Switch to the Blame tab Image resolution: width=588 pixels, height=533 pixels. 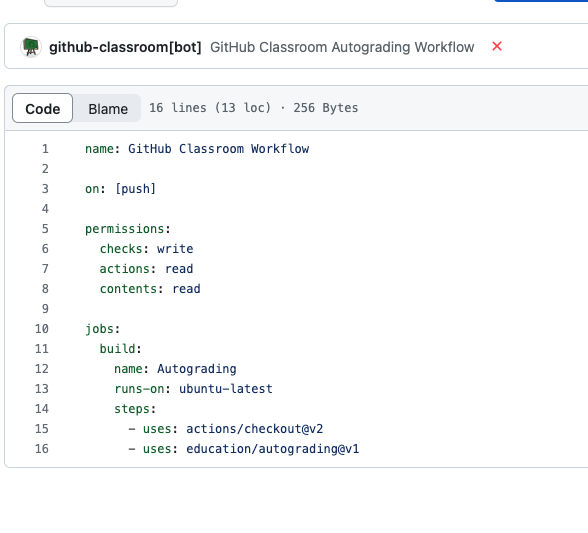pyautogui.click(x=108, y=109)
